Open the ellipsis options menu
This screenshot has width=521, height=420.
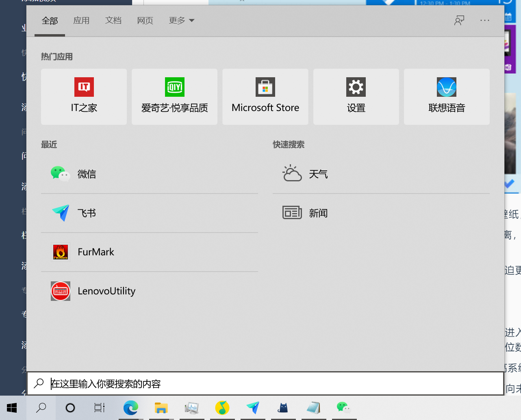pyautogui.click(x=484, y=20)
